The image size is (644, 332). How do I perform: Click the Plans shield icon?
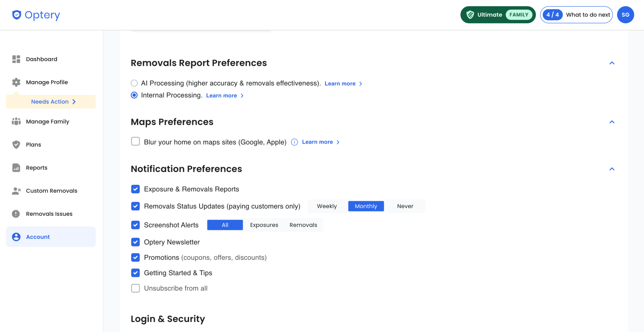[16, 145]
